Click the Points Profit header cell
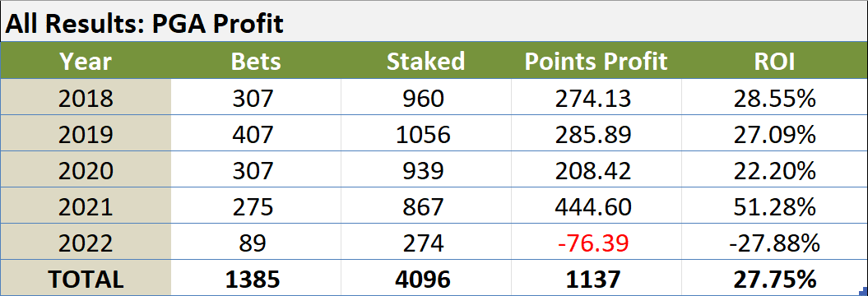Viewport: 868px width, 296px height. click(x=596, y=61)
